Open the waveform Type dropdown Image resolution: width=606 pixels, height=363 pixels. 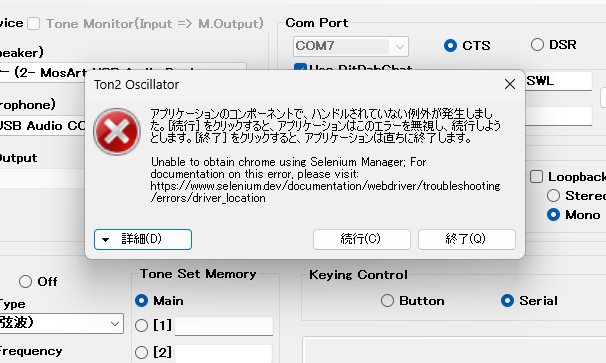(x=61, y=323)
